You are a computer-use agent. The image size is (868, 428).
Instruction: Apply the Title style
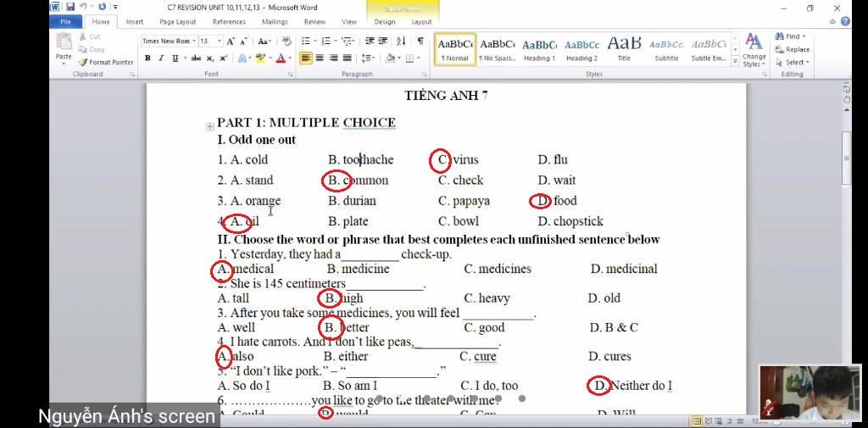(x=624, y=50)
